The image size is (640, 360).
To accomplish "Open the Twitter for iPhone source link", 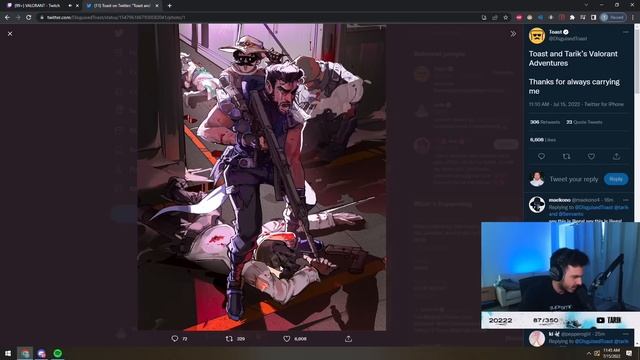I will (604, 104).
